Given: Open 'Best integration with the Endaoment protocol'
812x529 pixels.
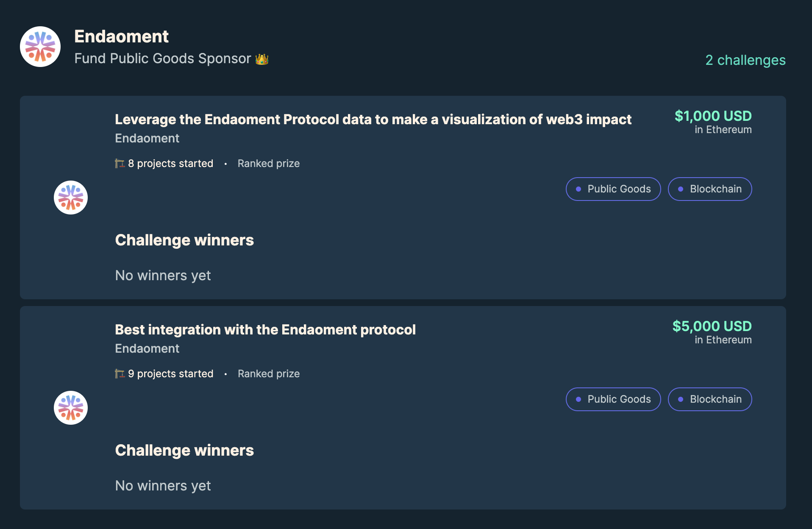Looking at the screenshot, I should [265, 330].
